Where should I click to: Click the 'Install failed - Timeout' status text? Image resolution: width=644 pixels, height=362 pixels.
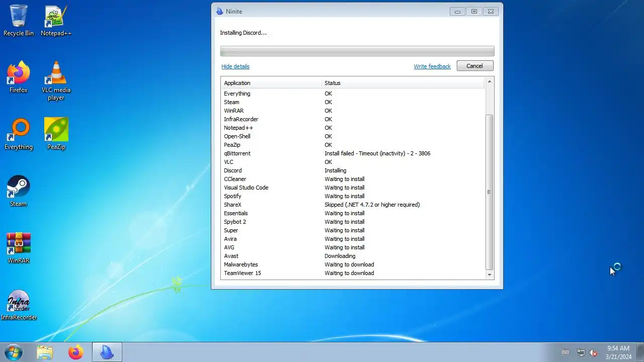[377, 153]
